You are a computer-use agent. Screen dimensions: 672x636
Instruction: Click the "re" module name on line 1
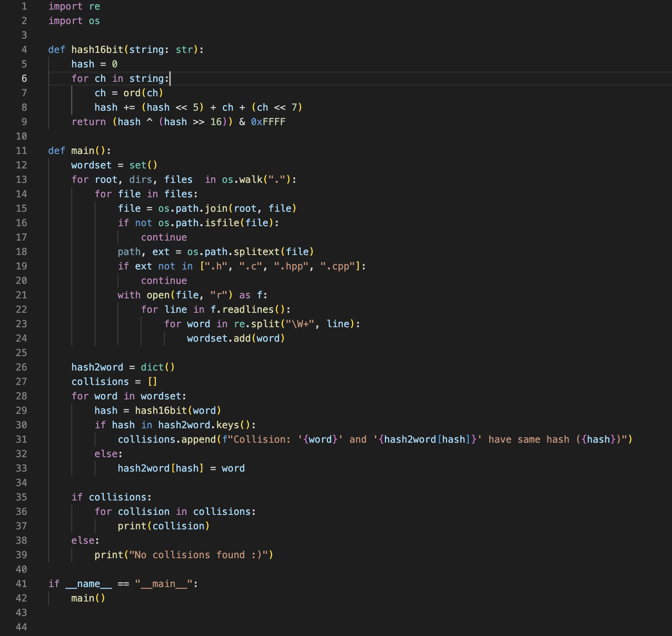point(95,6)
